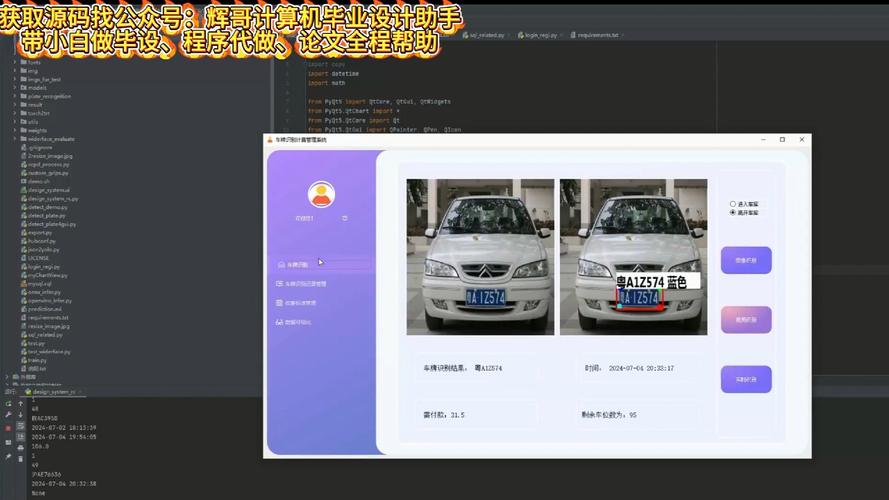The image size is (889, 500).
Task: Close the design_system_rs Run tab
Action: 81,392
